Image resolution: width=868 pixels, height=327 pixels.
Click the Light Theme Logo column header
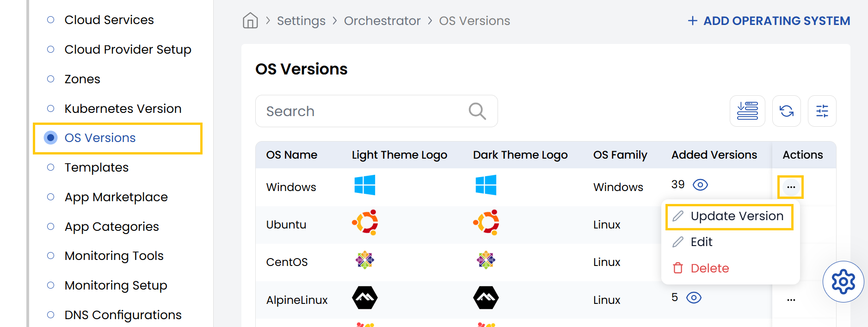(x=400, y=155)
